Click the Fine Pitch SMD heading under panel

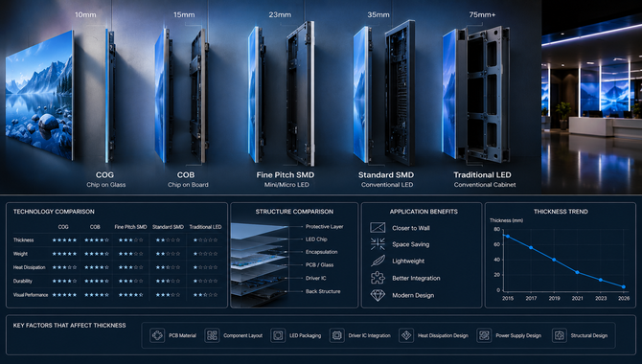pos(286,175)
